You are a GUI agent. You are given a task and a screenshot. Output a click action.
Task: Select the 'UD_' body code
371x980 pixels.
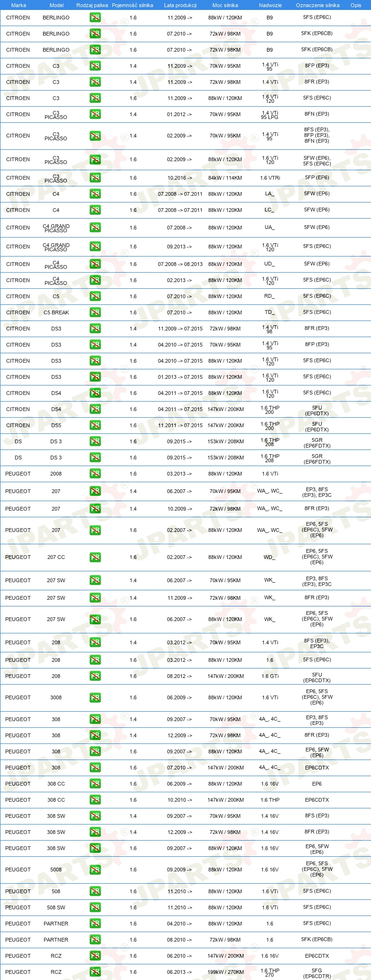click(269, 264)
